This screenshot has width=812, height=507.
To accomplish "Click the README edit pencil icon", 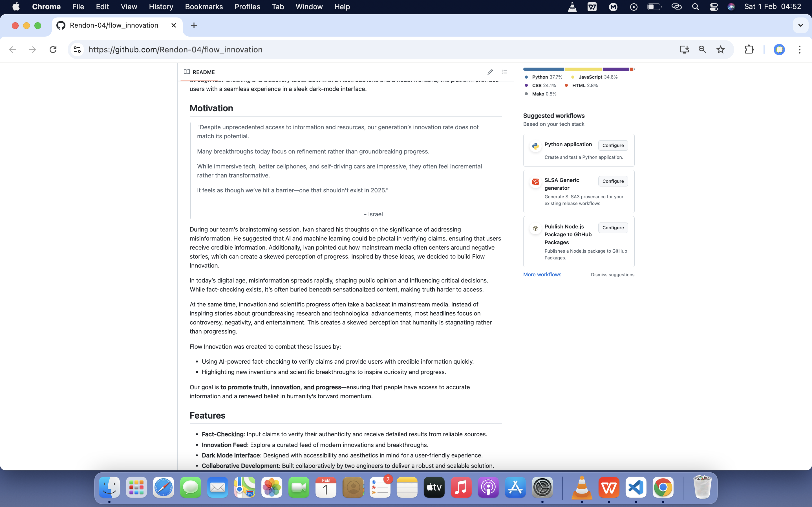I will tap(490, 72).
